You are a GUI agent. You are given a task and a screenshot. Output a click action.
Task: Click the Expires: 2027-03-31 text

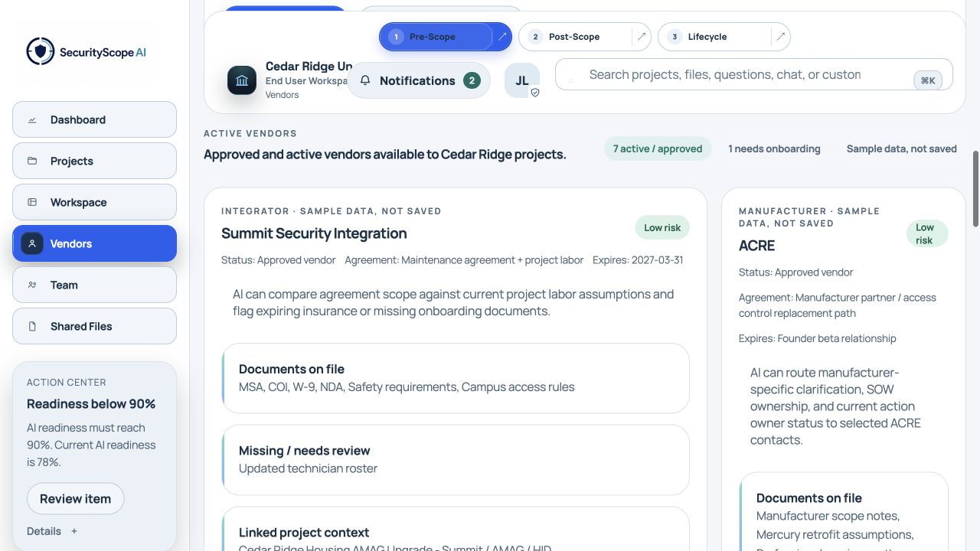coord(638,260)
